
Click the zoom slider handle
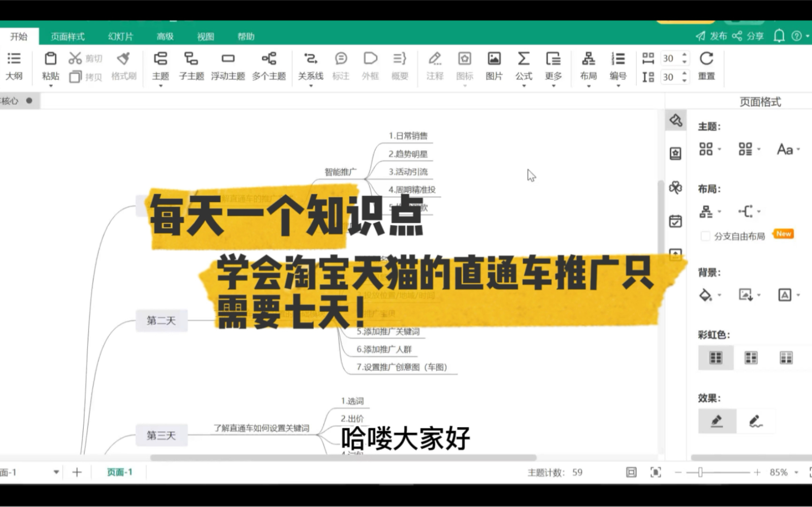point(700,472)
